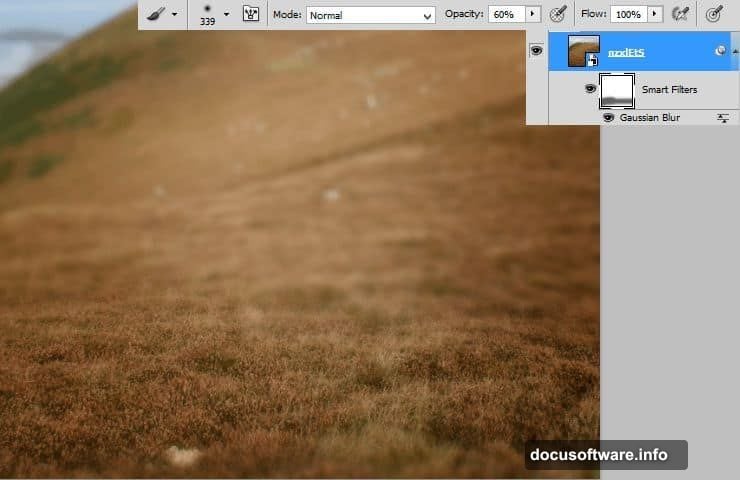Image resolution: width=740 pixels, height=480 pixels.
Task: Enable pressure for opacity icon
Action: [x=559, y=15]
